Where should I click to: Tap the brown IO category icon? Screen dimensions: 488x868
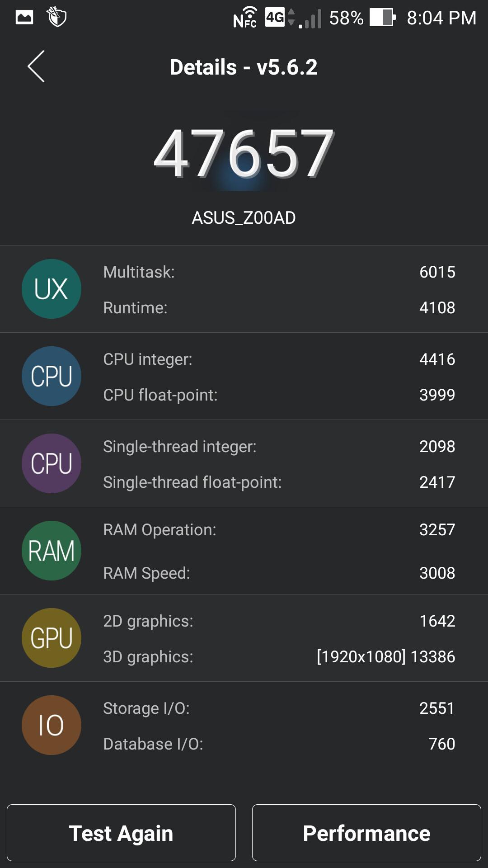pyautogui.click(x=52, y=725)
